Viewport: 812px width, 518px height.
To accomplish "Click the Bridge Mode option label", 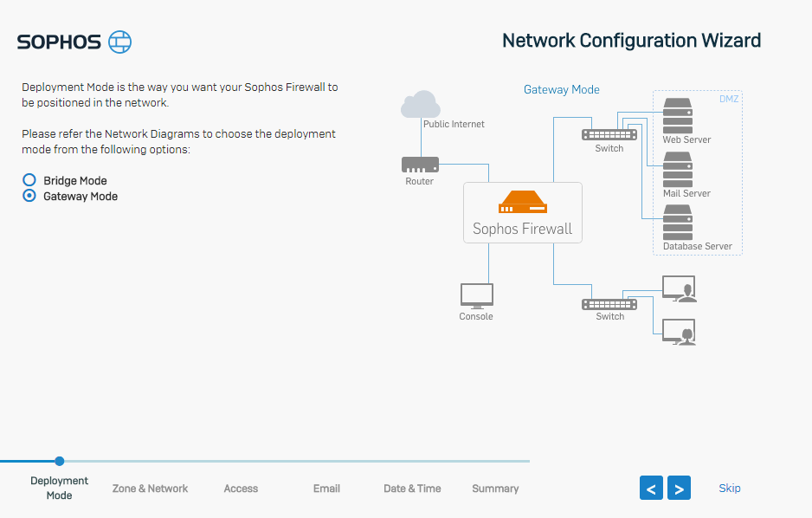I will 75,181.
